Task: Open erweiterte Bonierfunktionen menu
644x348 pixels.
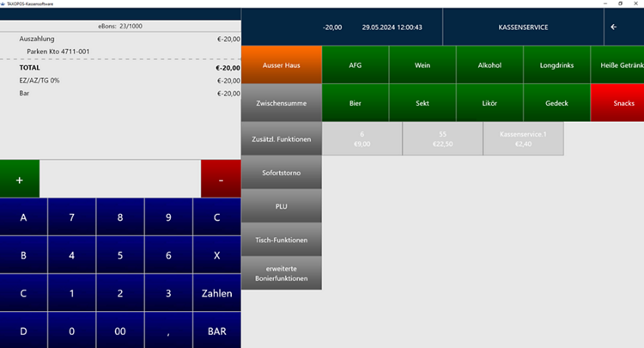Action: coord(282,273)
